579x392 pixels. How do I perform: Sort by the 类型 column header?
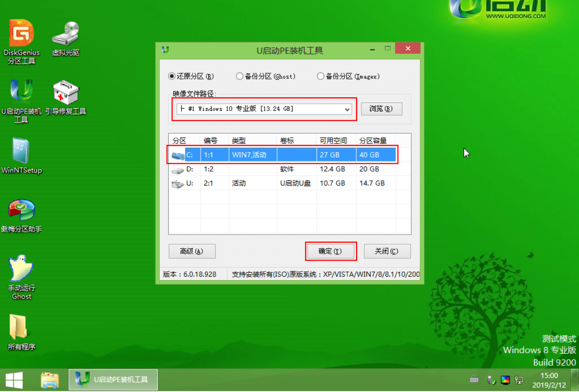coord(252,141)
